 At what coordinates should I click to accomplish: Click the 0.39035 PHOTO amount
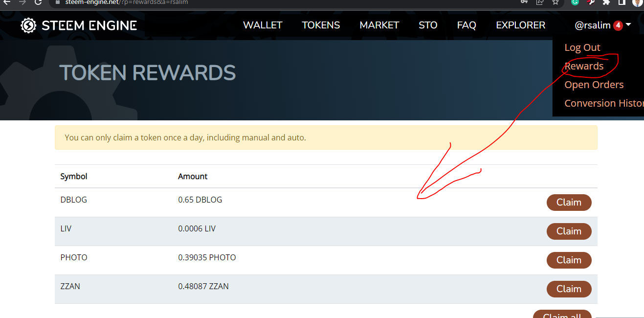(x=207, y=257)
